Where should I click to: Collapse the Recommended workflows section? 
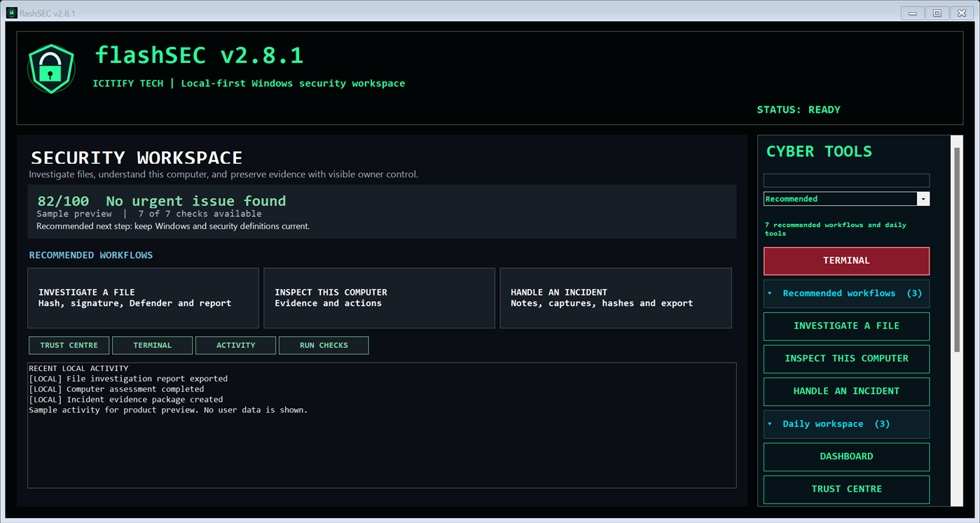(x=846, y=293)
